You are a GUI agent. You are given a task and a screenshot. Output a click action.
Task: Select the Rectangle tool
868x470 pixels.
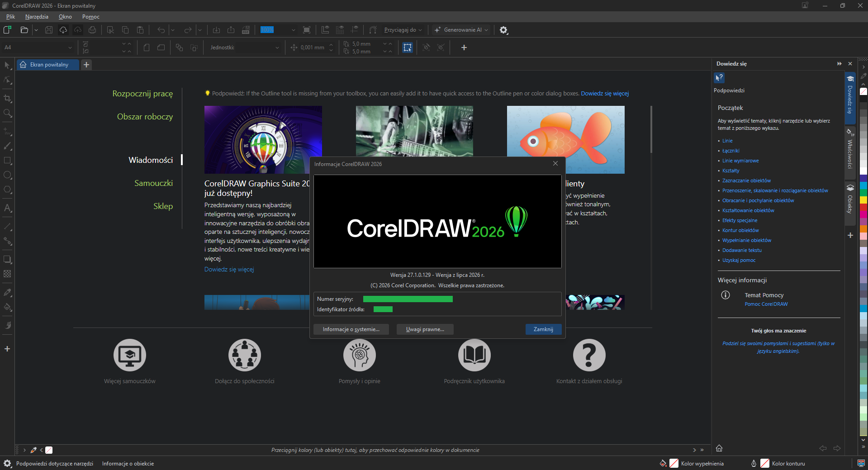coord(7,161)
